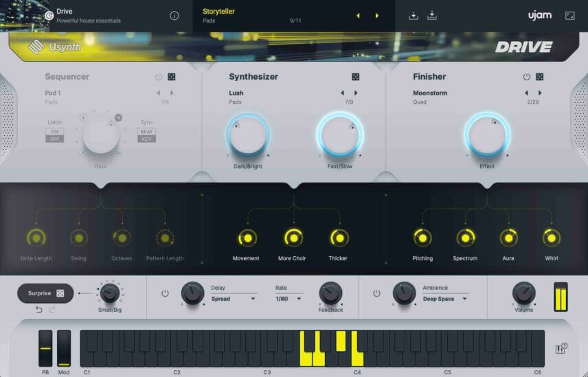588x377 pixels.
Task: Select the previous global preset arrow
Action: pyautogui.click(x=358, y=16)
